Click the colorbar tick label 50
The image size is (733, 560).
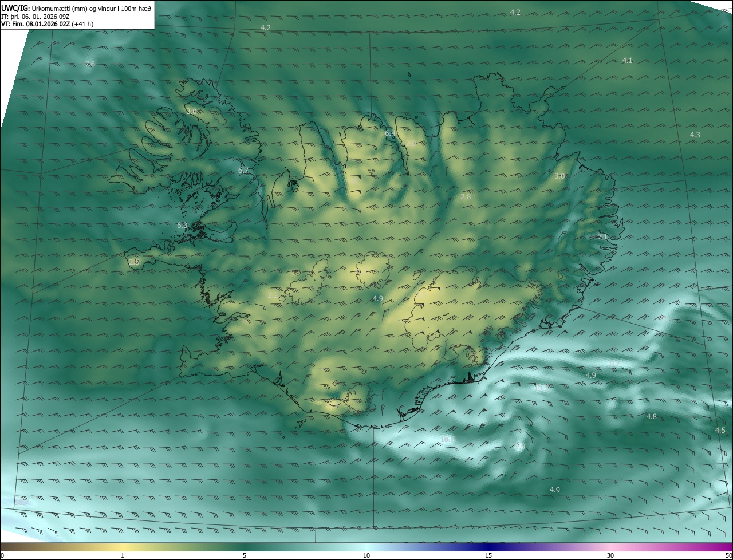pyautogui.click(x=728, y=555)
